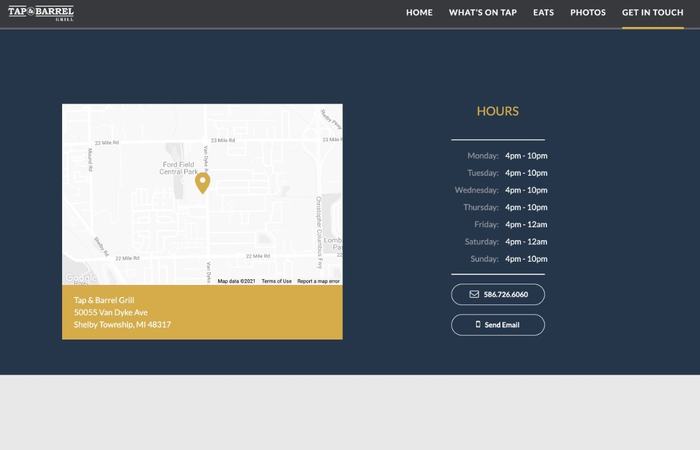
Task: Open the What's On Tap menu item
Action: 483,12
